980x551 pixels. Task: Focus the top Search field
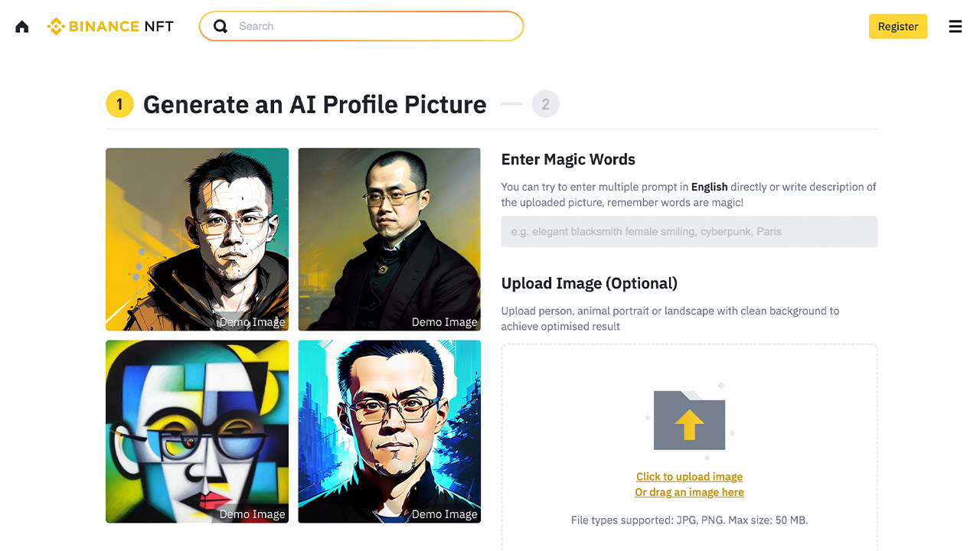click(x=361, y=26)
